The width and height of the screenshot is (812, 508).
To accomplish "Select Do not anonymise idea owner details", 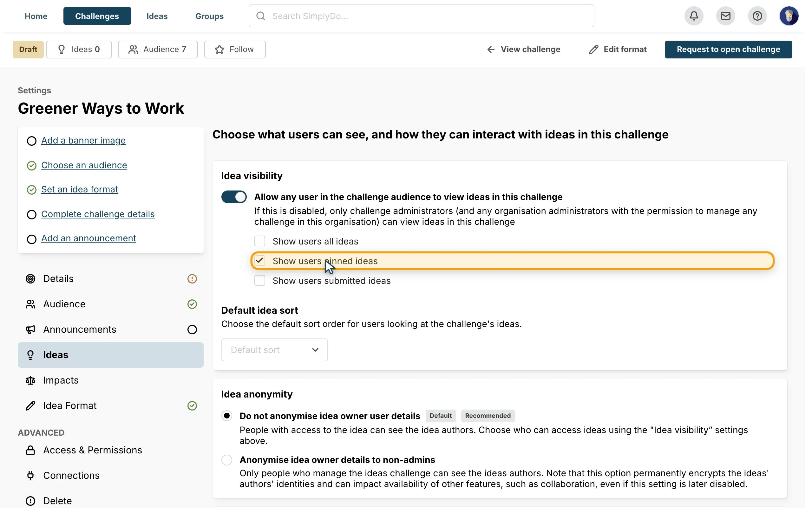I will [227, 416].
